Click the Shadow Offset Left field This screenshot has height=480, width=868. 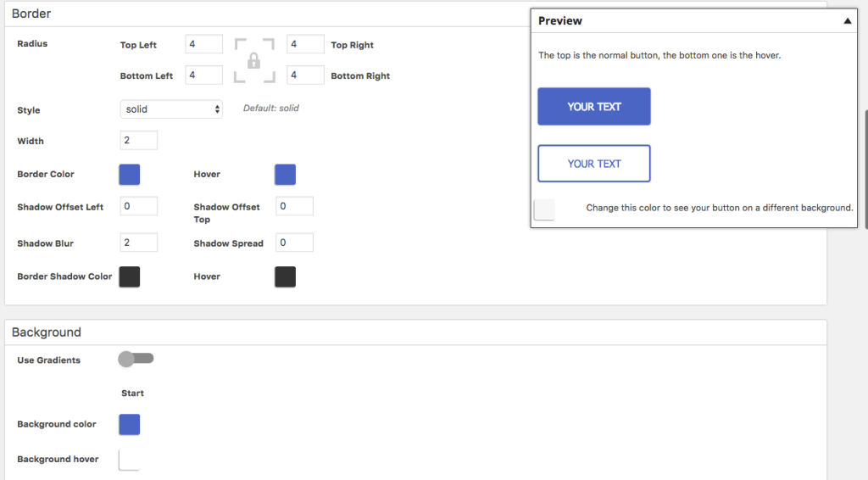(x=138, y=207)
